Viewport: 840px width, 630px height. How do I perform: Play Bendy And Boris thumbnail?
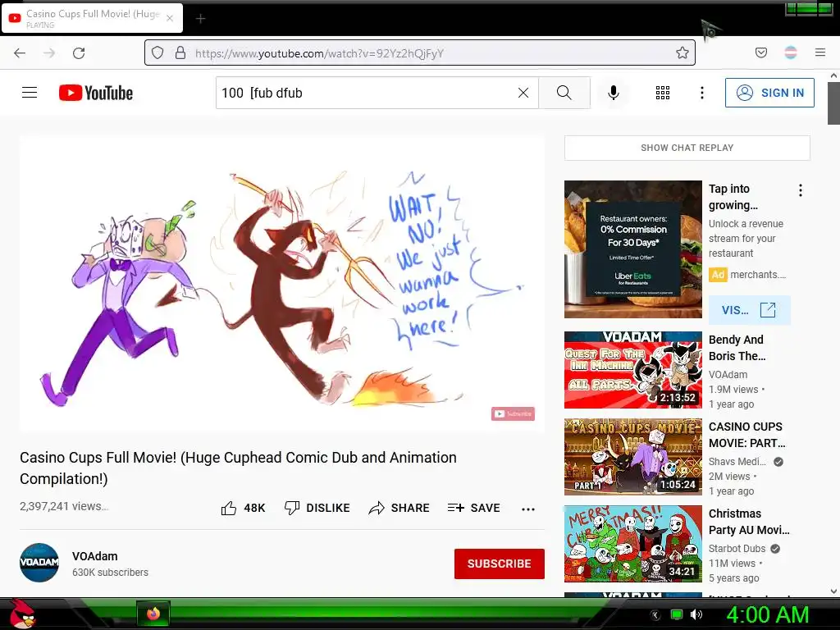click(632, 370)
